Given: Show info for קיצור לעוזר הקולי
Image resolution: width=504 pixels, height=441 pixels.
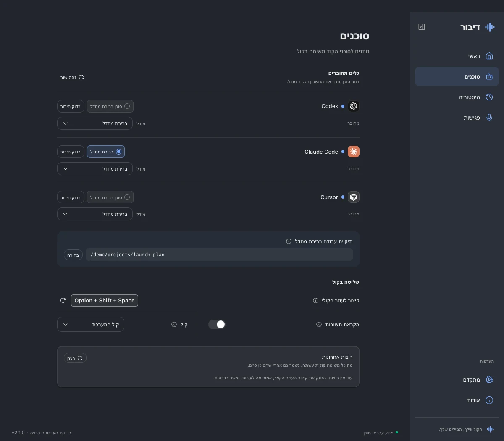Looking at the screenshot, I should [x=315, y=301].
